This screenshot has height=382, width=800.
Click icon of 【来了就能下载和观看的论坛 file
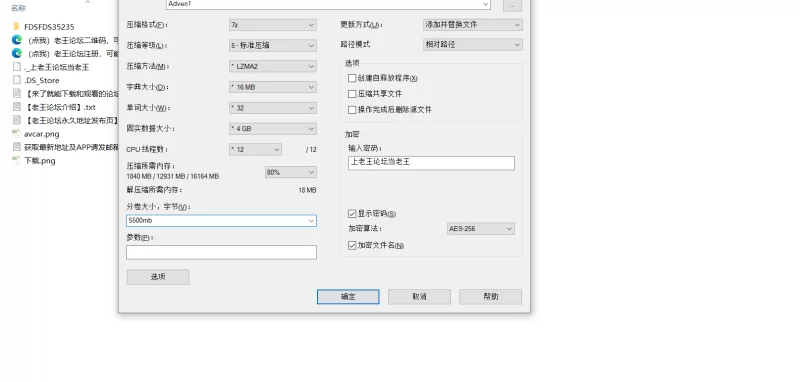(x=16, y=93)
